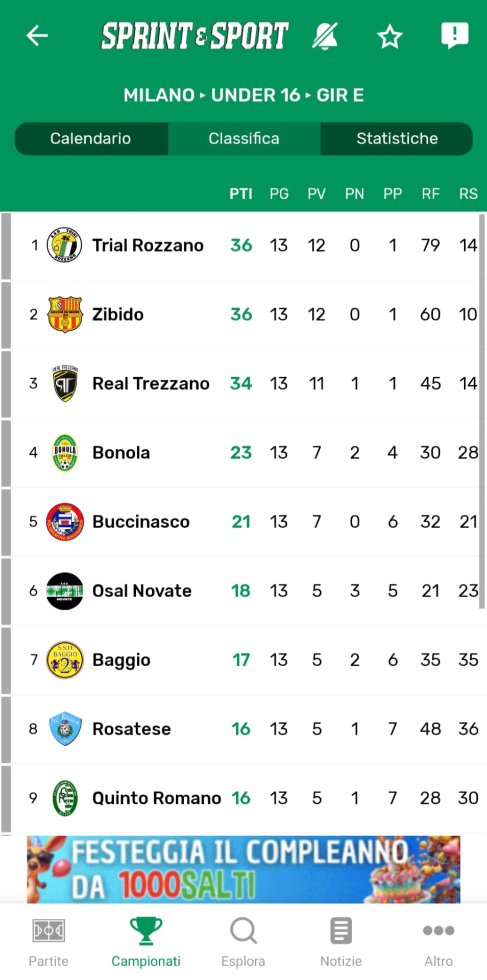Switch to the Calendario tab
The image size is (487, 980).
91,138
